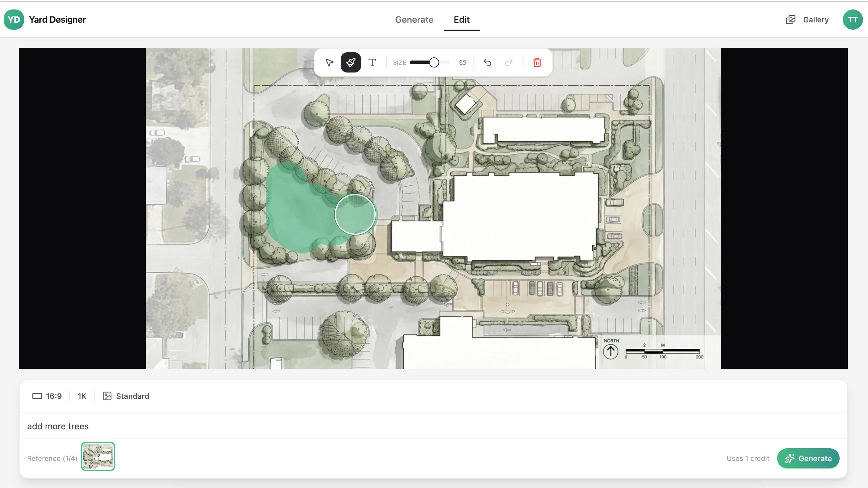Open the Standard quality dropdown
868x488 pixels.
126,396
